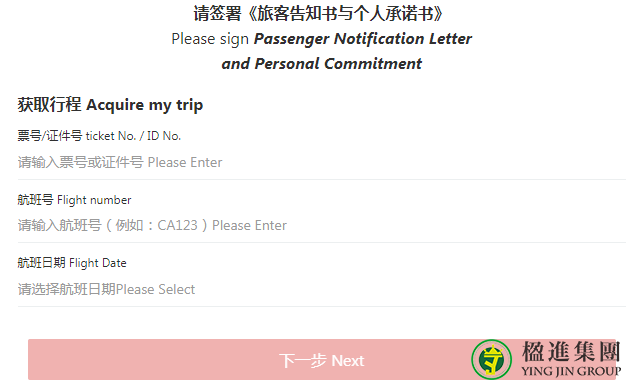Click the 获取行程 Acquire my trip heading
Viewport: 631px width, 390px height.
110,105
